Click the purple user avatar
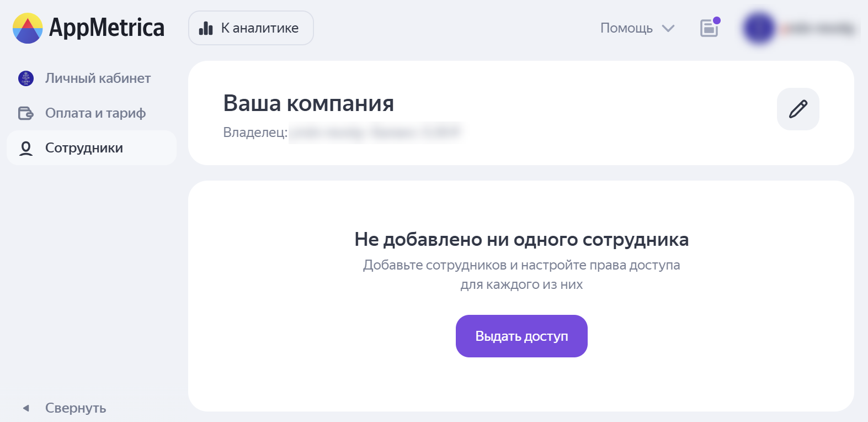Viewport: 868px width, 422px height. click(759, 28)
